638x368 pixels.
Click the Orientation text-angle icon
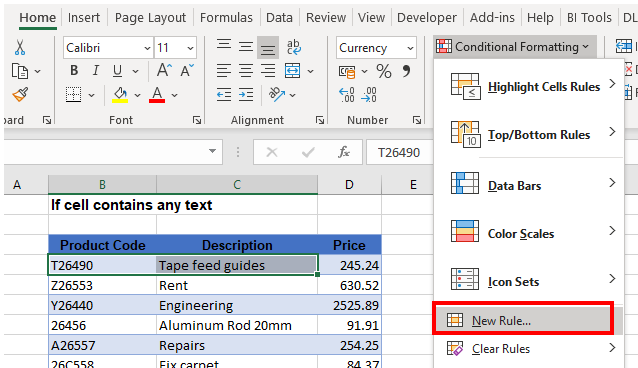(277, 95)
